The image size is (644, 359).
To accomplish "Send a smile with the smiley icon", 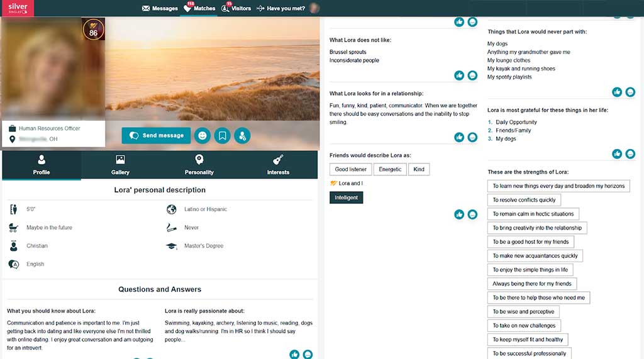I will (x=203, y=136).
